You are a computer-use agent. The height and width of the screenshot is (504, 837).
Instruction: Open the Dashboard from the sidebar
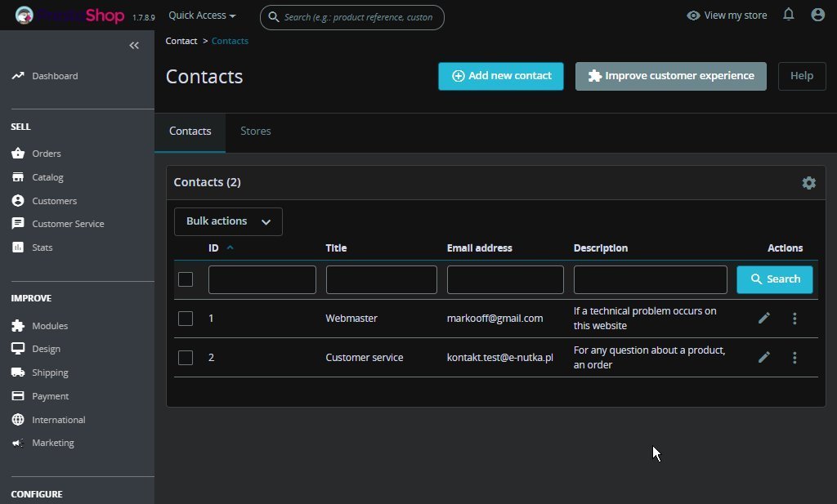coord(55,76)
